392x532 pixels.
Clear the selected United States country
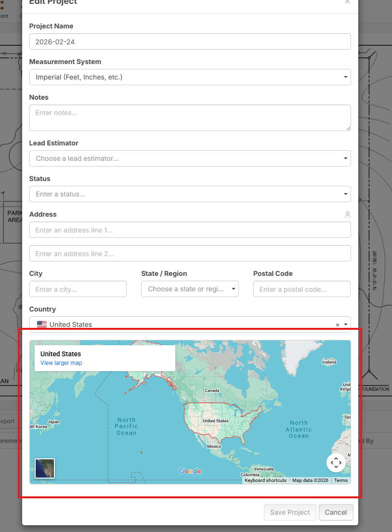[x=338, y=325]
